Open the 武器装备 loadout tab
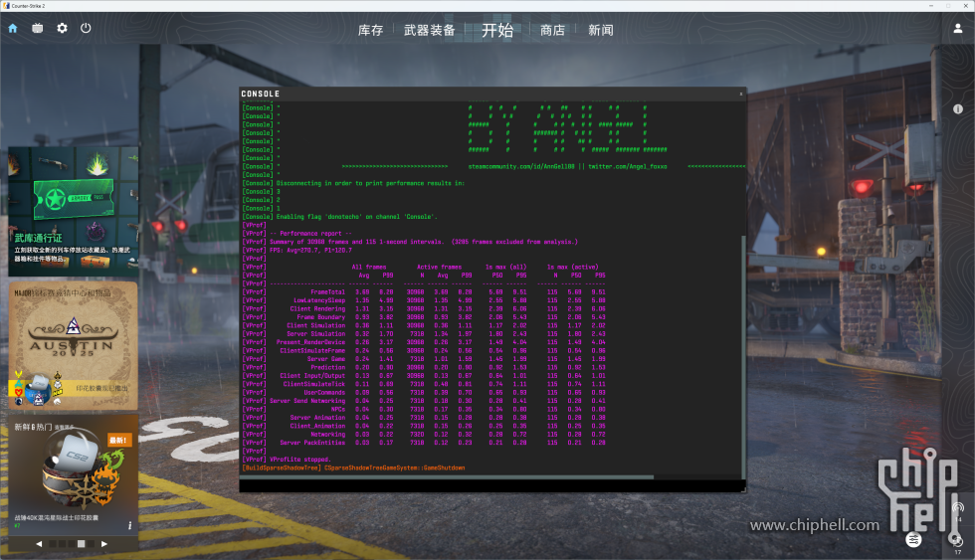This screenshot has height=560, width=975. click(x=430, y=30)
